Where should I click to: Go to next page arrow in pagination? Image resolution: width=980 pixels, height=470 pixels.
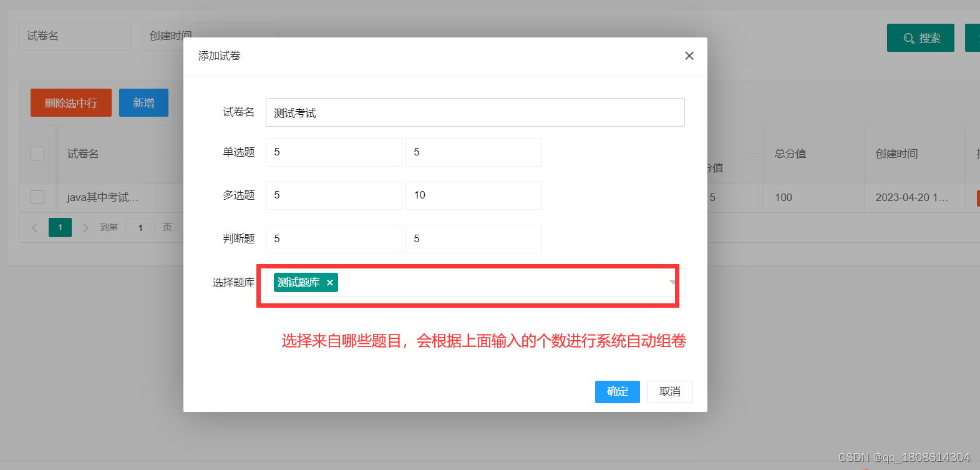tap(85, 227)
